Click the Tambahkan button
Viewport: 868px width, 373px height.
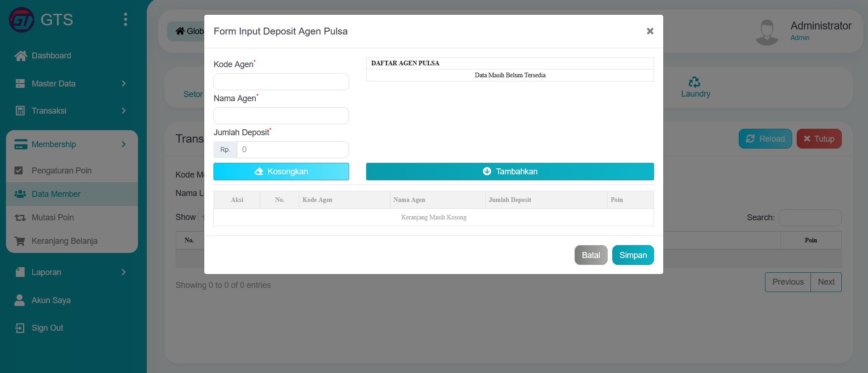point(510,172)
